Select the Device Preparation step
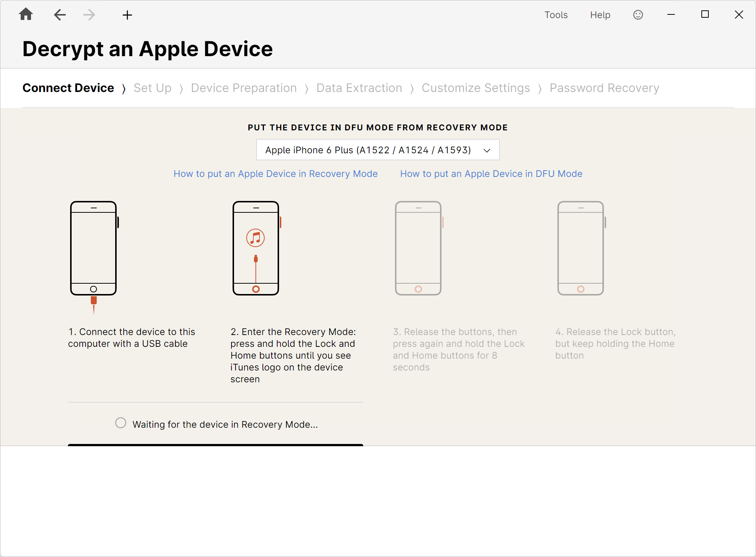 coord(244,88)
